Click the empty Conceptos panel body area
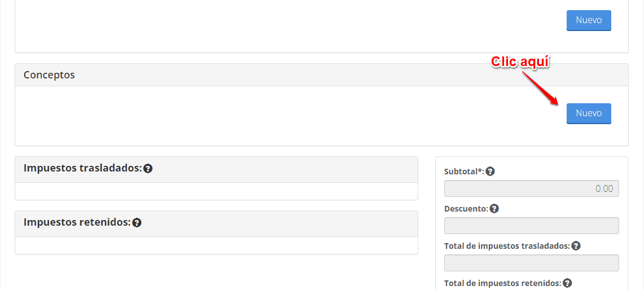 click(x=287, y=116)
